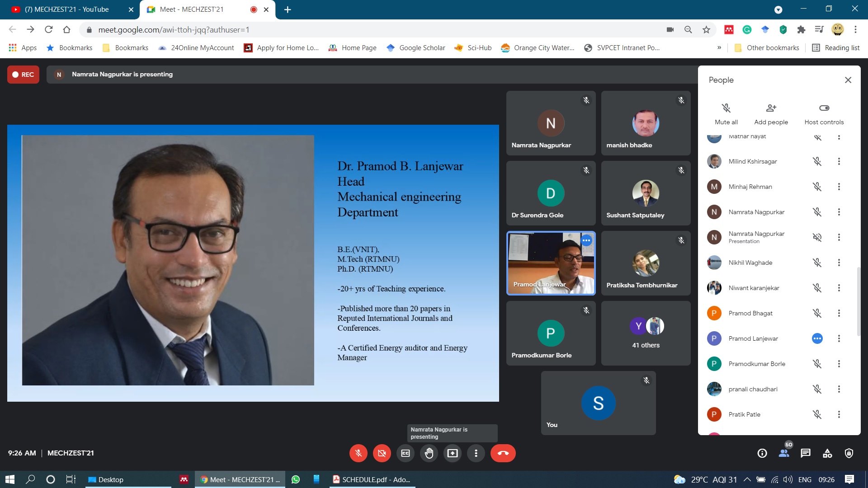Close the People panel
Image resolution: width=868 pixels, height=488 pixels.
(848, 80)
